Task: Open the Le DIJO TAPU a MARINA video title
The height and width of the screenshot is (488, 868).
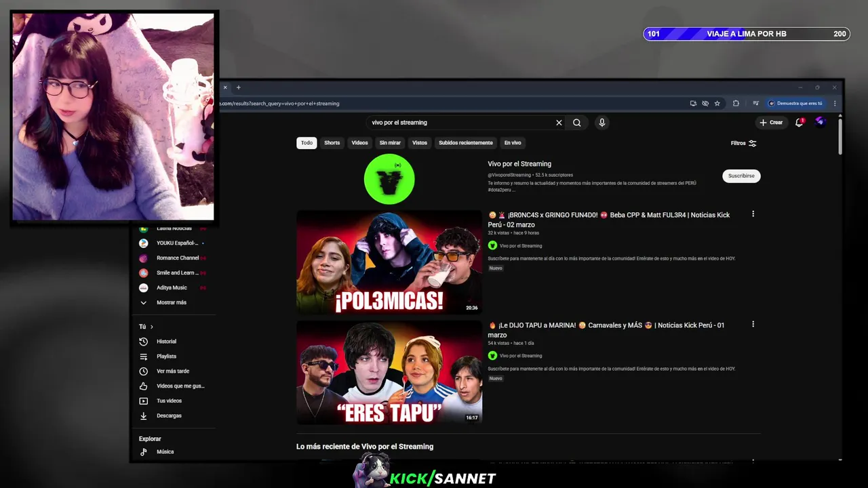Action: (606, 329)
